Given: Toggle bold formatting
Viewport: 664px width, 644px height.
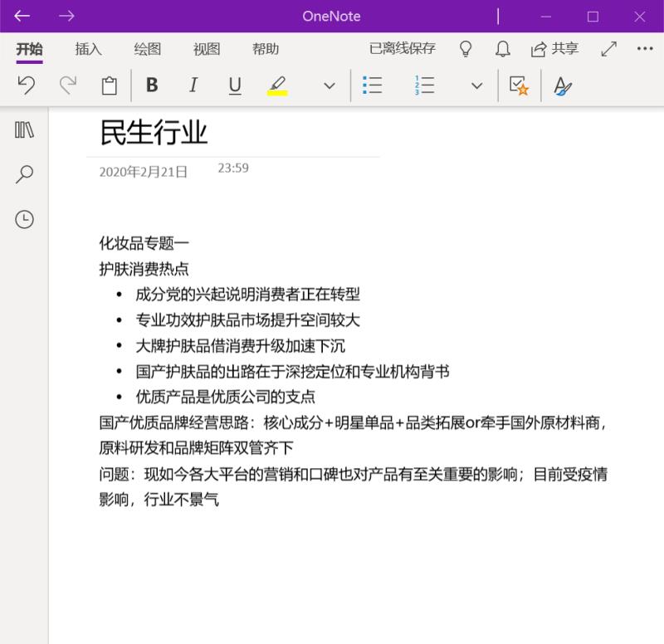Looking at the screenshot, I should [152, 85].
